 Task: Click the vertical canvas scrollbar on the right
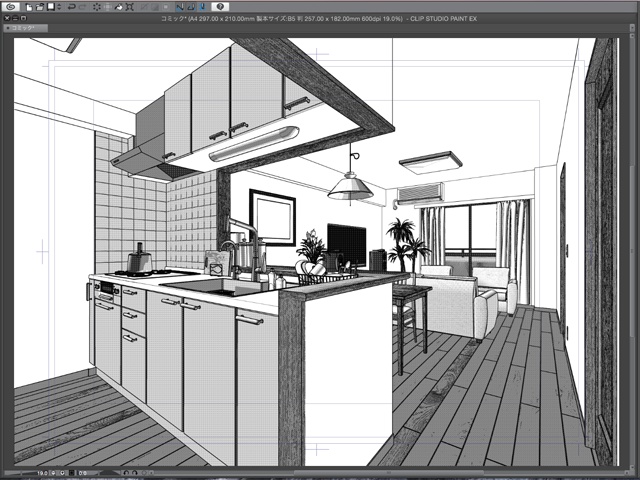pyautogui.click(x=631, y=253)
